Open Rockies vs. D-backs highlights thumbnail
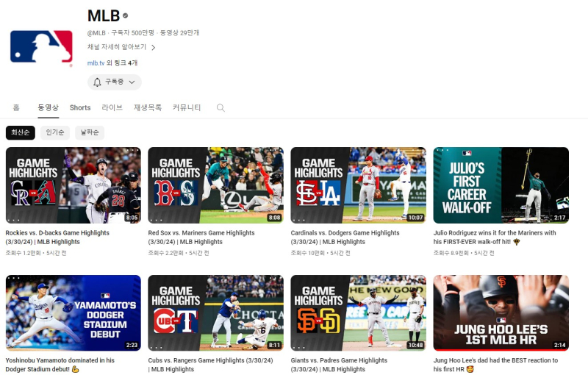Viewport: 588px width, 375px height. click(73, 185)
